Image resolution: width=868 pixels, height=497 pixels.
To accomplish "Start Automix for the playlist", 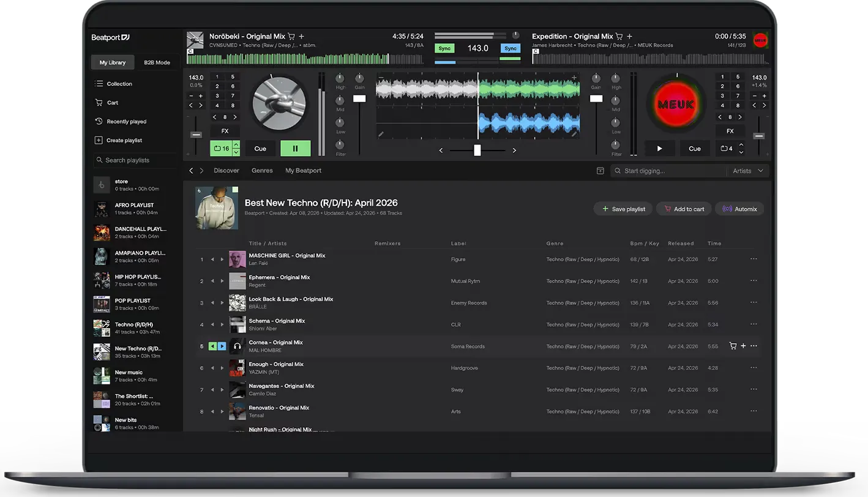I will [x=739, y=209].
